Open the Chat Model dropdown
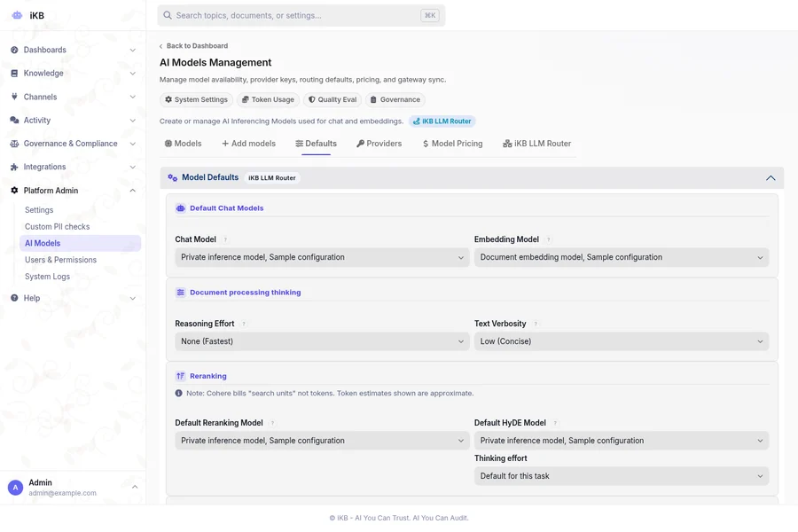 [x=322, y=257]
